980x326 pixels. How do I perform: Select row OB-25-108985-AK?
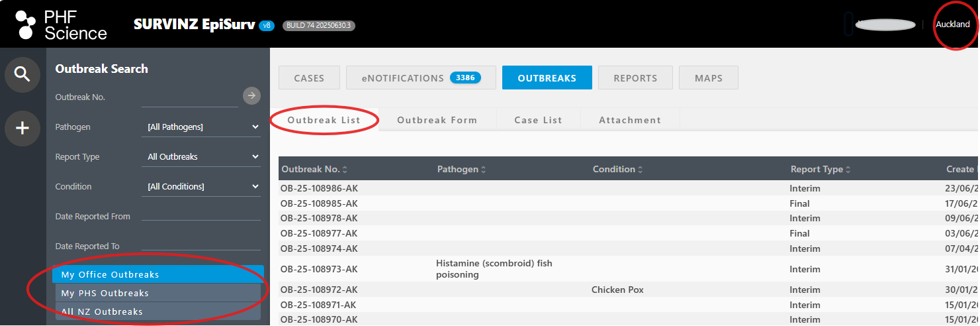[x=628, y=203]
